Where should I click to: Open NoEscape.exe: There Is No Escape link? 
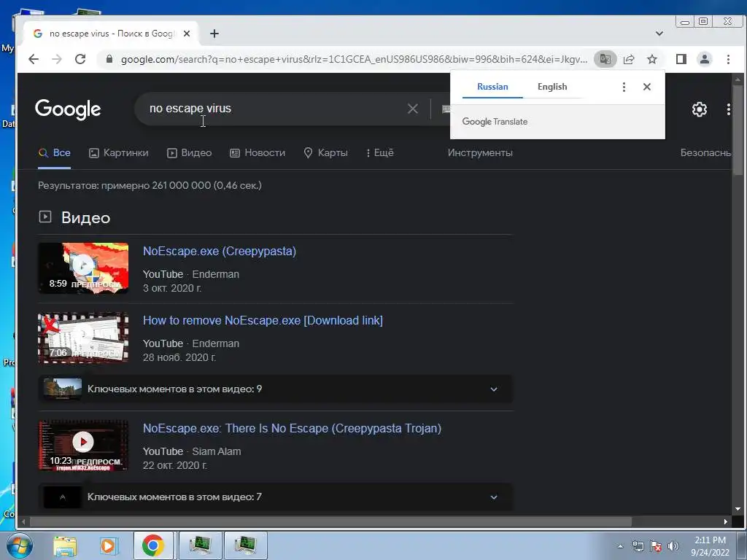[x=292, y=428]
